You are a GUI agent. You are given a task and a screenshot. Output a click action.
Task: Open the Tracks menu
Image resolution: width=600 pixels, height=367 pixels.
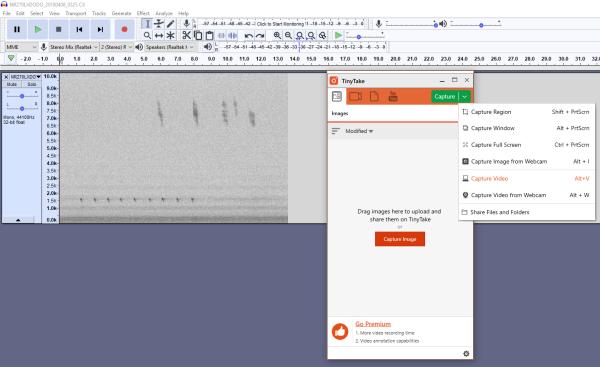(99, 13)
